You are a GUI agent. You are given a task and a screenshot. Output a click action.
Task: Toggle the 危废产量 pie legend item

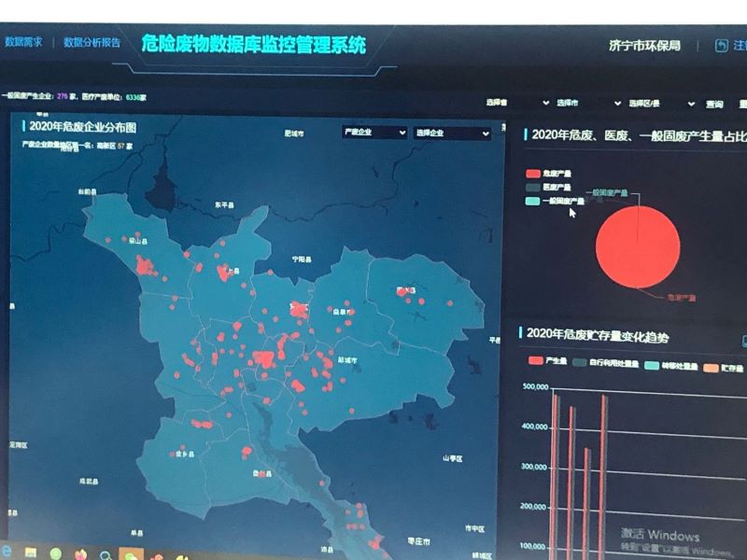[548, 174]
